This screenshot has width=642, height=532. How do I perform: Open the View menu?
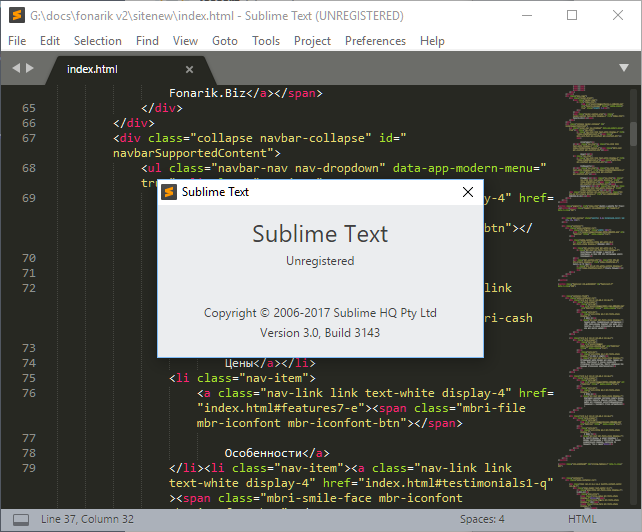[185, 41]
